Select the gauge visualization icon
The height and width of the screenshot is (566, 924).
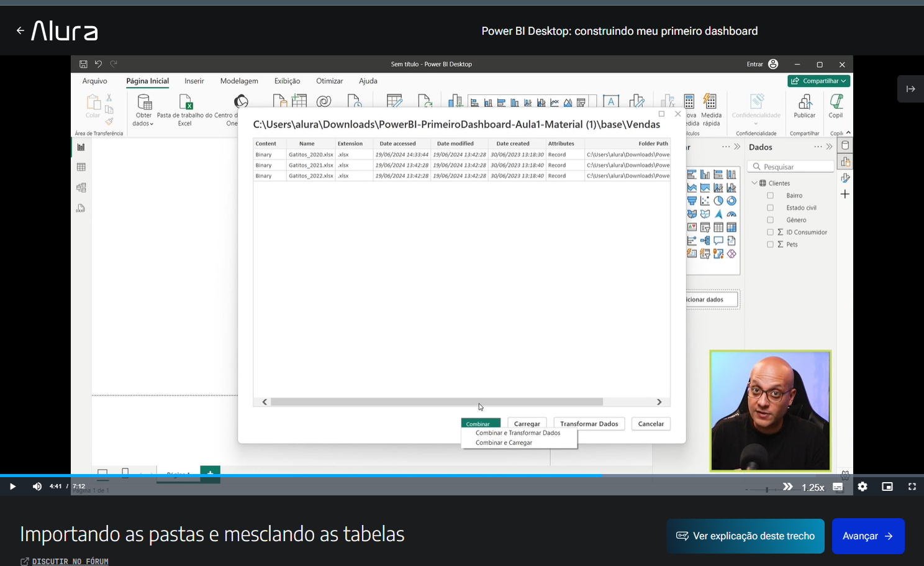click(x=731, y=214)
